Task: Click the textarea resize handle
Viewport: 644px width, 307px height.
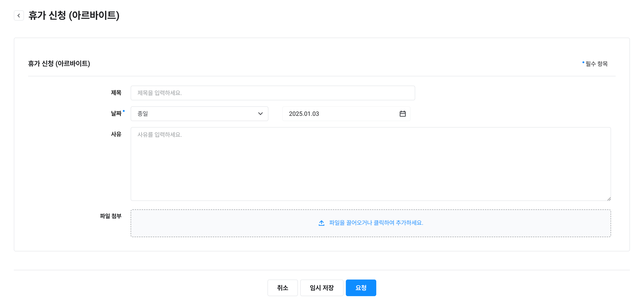Action: point(609,199)
